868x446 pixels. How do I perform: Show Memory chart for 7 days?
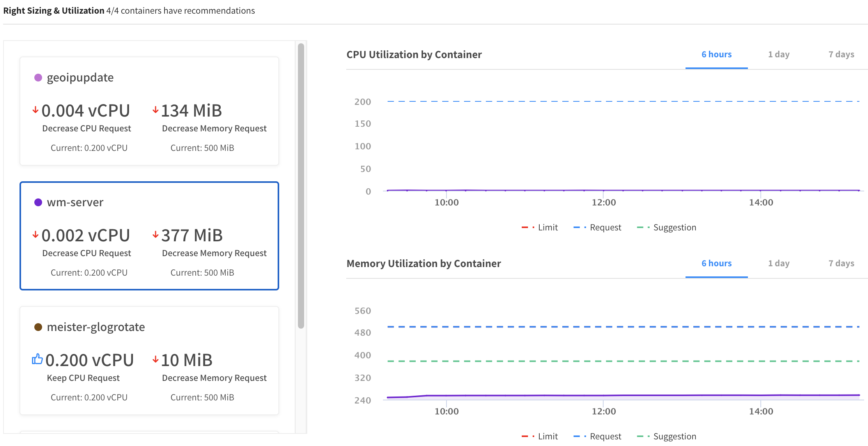(x=841, y=264)
